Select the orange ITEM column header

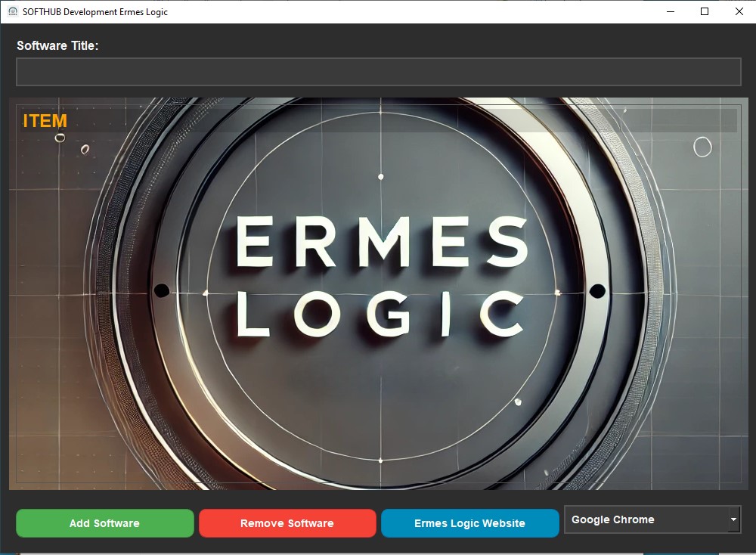pyautogui.click(x=45, y=121)
